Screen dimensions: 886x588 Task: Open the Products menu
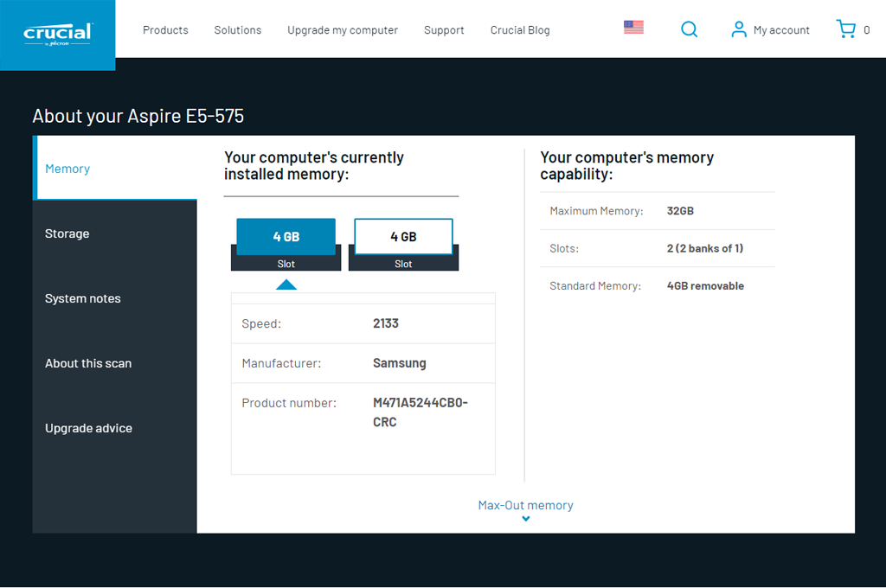(x=165, y=30)
